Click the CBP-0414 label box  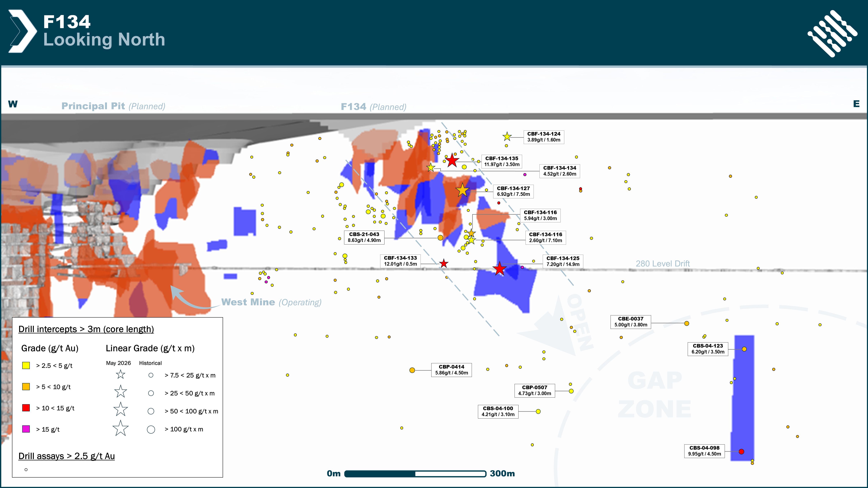tap(452, 370)
